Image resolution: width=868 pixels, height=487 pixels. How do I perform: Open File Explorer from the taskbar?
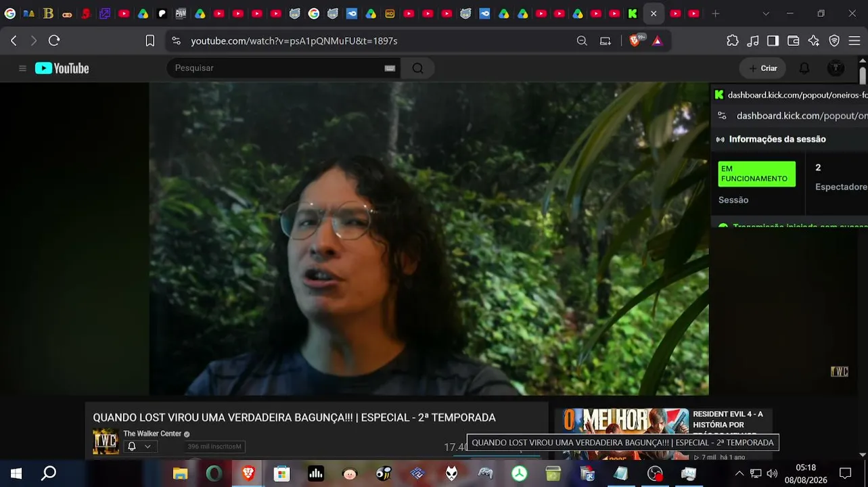pos(180,473)
